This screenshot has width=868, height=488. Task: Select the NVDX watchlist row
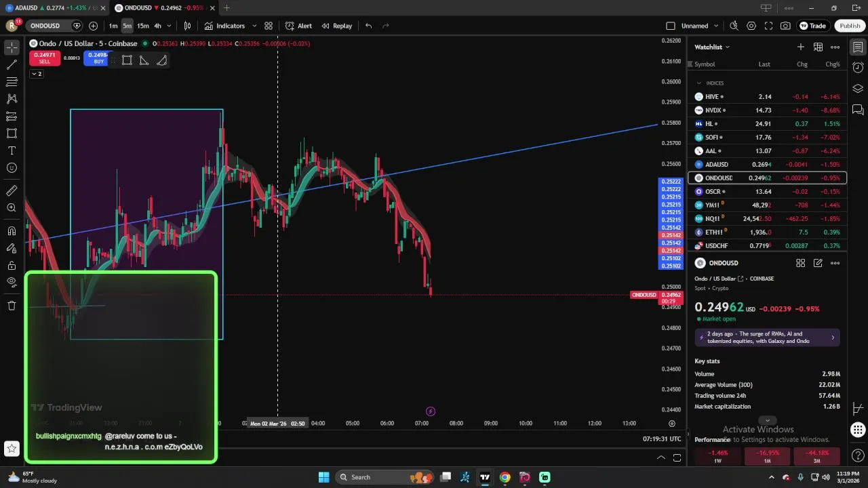pyautogui.click(x=767, y=110)
